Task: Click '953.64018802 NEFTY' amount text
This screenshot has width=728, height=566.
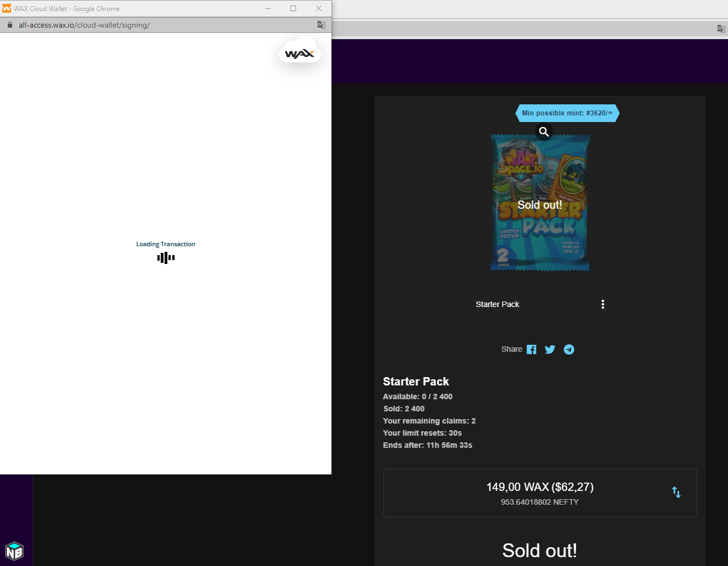Action: pos(540,502)
